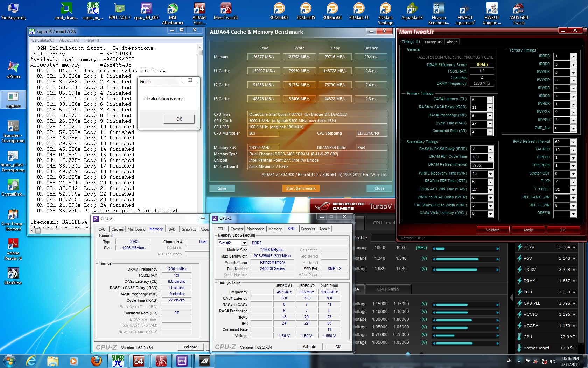Open the Core Temp shortcut icon
Viewport: 588px width, 368px height.
13,219
